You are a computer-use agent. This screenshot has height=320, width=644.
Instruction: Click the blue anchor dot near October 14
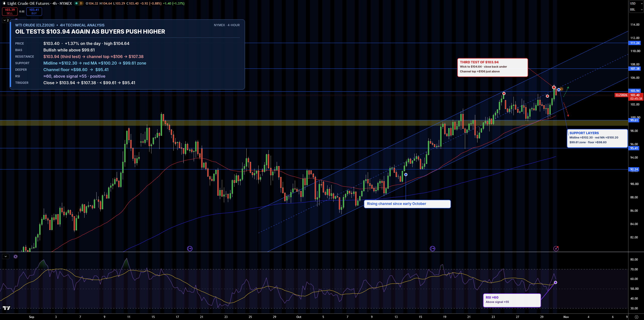406,174
